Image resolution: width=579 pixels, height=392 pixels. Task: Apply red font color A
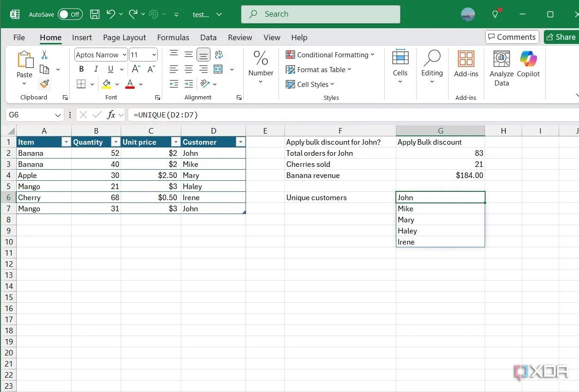coord(130,84)
